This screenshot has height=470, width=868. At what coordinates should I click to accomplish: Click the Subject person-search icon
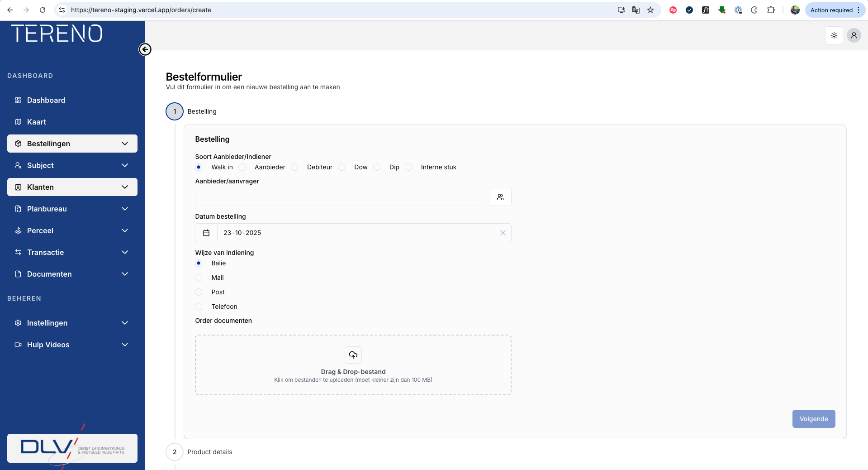18,165
